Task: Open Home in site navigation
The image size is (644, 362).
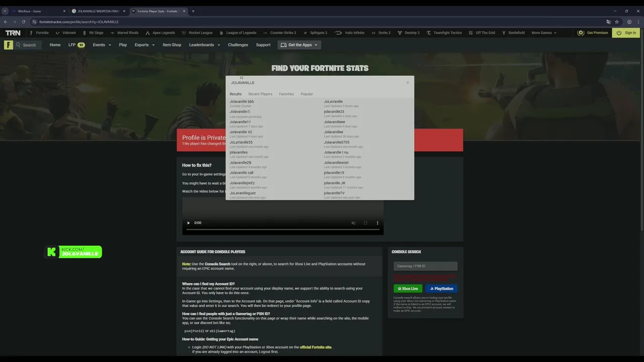Action: click(55, 45)
